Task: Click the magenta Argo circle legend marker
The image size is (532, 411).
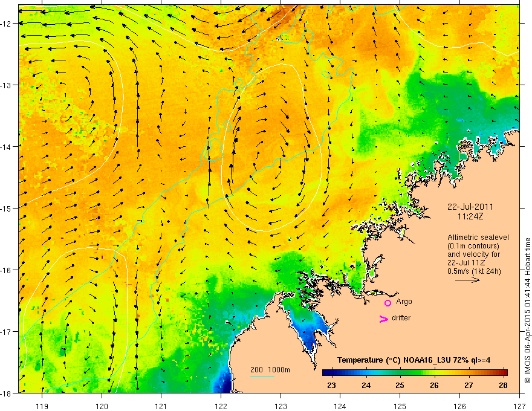Action: pyautogui.click(x=388, y=303)
